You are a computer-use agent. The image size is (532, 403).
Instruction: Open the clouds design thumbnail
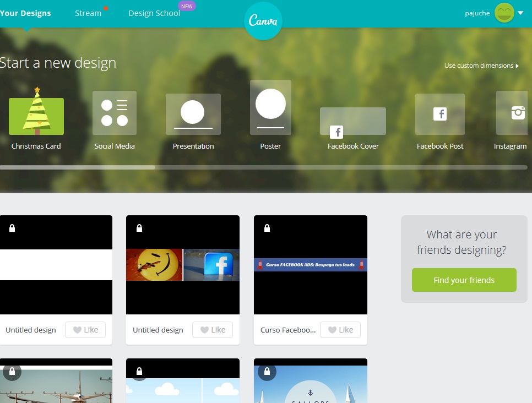click(x=183, y=380)
